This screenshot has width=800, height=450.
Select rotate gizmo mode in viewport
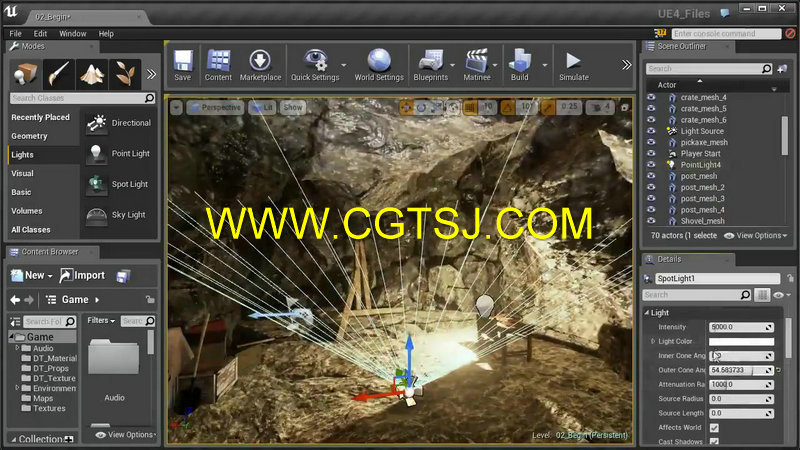[x=421, y=107]
